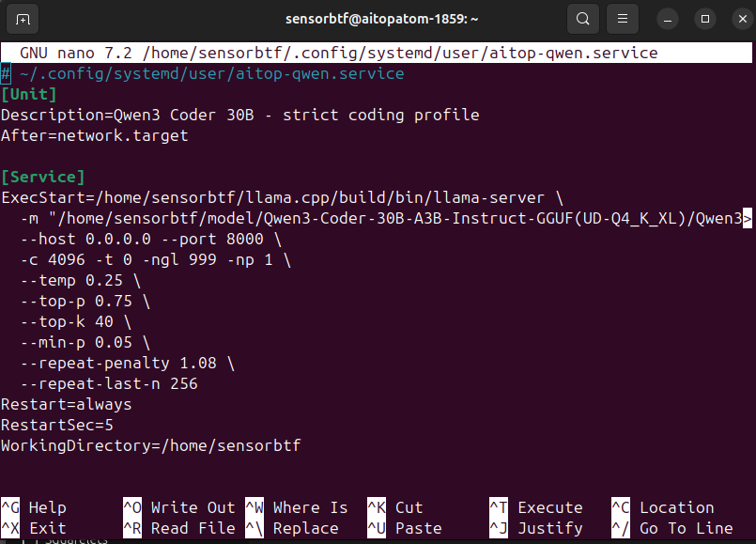The image size is (756, 544).
Task: Click the WorkingDirectory=/home/sensorbtf line
Action: point(150,445)
